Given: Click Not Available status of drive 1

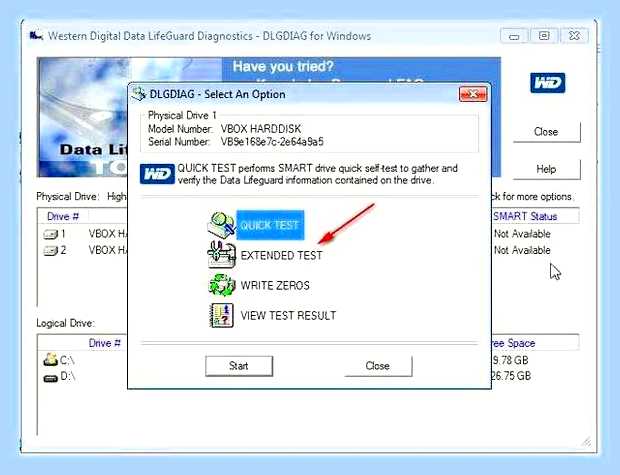Looking at the screenshot, I should pyautogui.click(x=522, y=234).
